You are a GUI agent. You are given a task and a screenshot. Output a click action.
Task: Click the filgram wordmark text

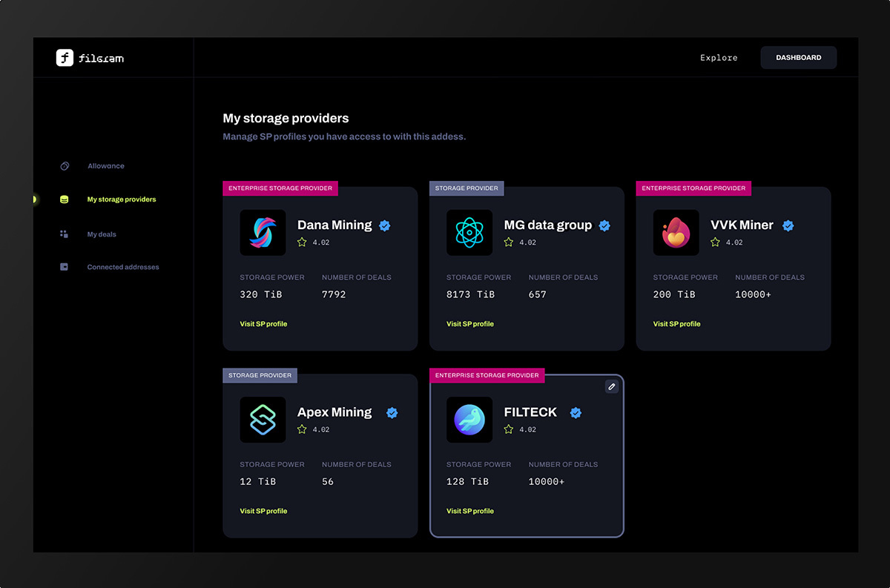tap(102, 58)
